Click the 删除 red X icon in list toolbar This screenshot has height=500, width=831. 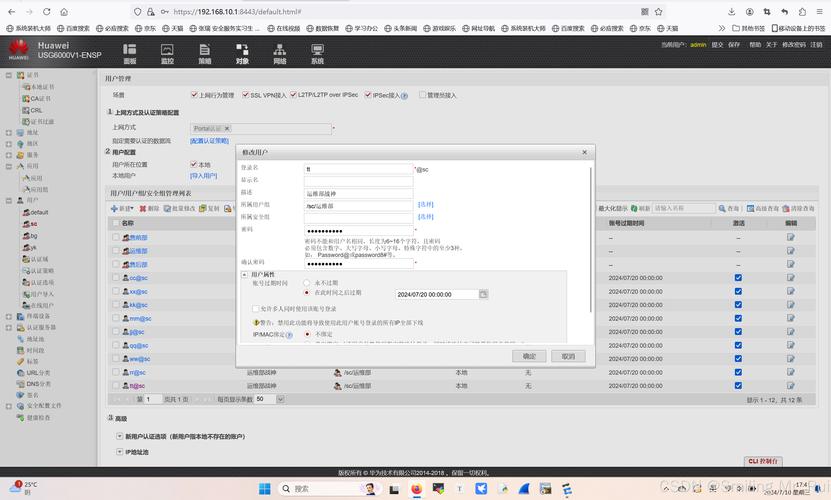tap(143, 208)
